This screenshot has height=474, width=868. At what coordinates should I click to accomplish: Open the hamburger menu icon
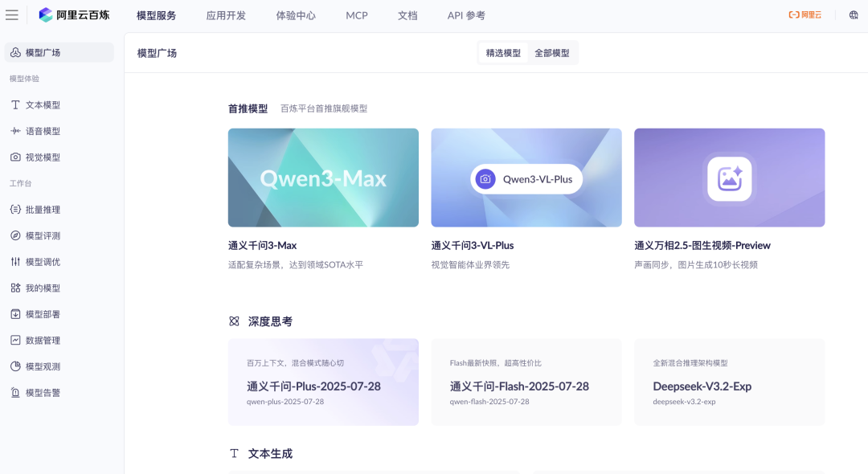[x=11, y=15]
